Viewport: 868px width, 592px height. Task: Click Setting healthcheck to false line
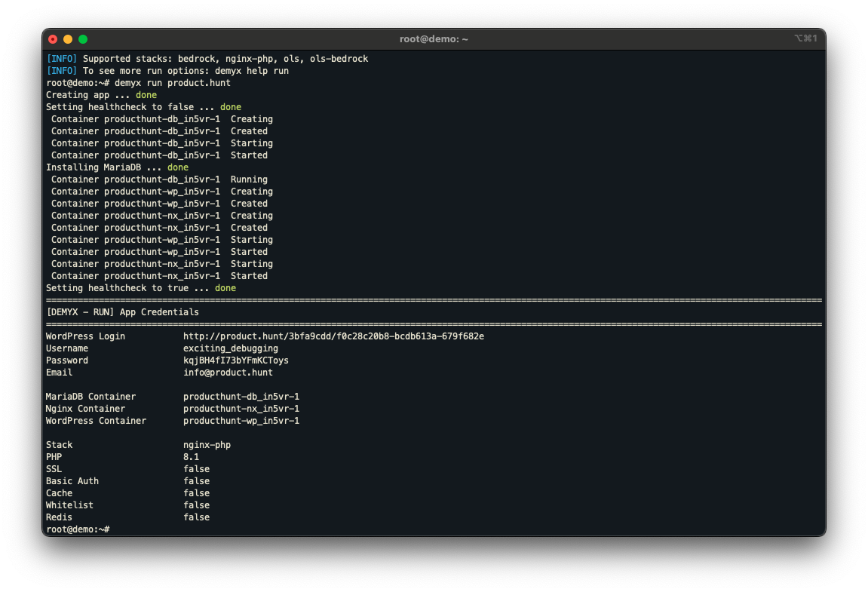point(144,107)
